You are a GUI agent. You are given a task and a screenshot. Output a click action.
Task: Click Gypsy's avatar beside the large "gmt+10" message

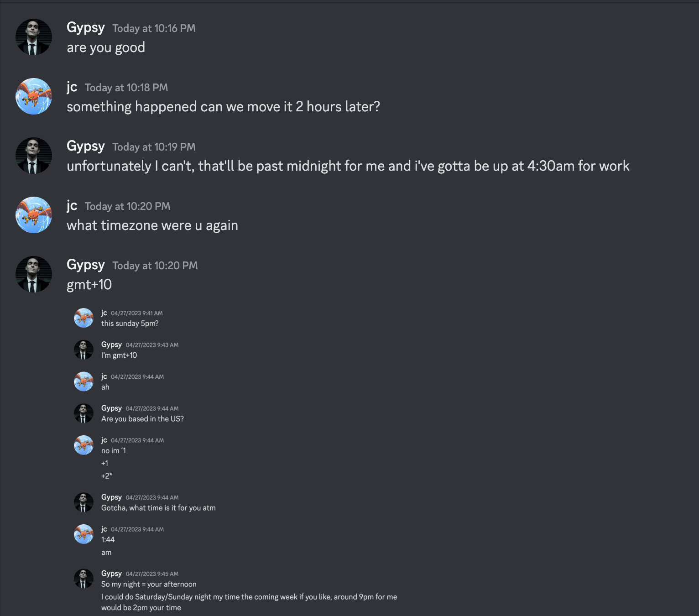pyautogui.click(x=34, y=274)
